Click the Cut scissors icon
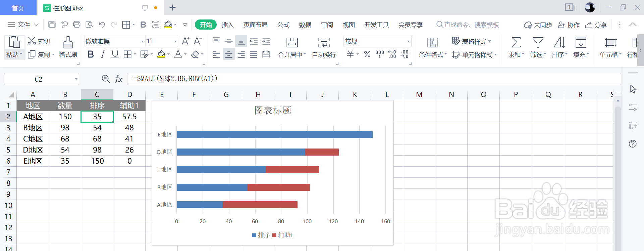644x251 pixels. click(32, 41)
